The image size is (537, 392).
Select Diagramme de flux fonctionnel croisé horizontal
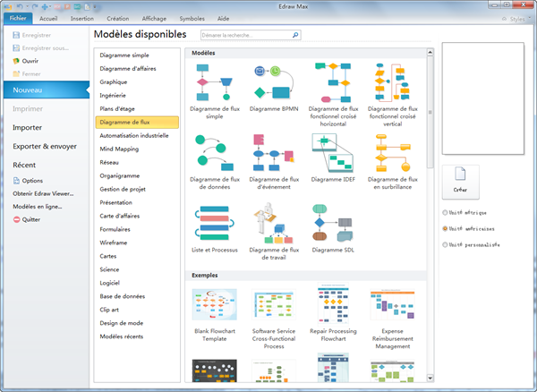(333, 95)
